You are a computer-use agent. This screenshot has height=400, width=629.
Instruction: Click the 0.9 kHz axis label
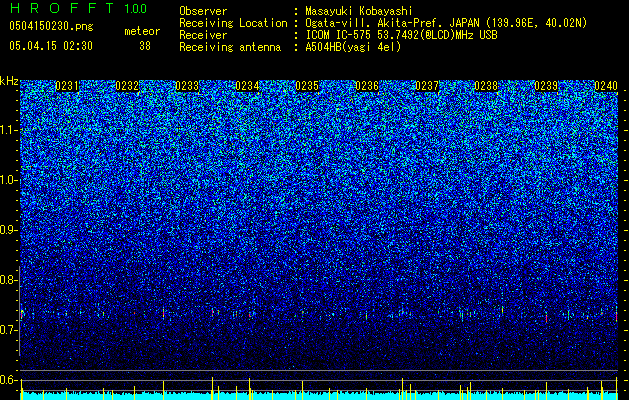pos(9,230)
